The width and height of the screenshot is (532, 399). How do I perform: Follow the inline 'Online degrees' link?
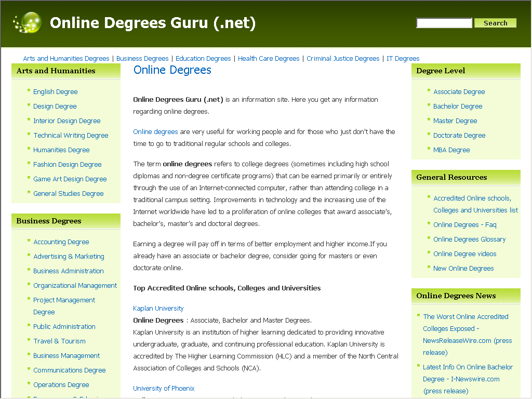click(x=155, y=131)
